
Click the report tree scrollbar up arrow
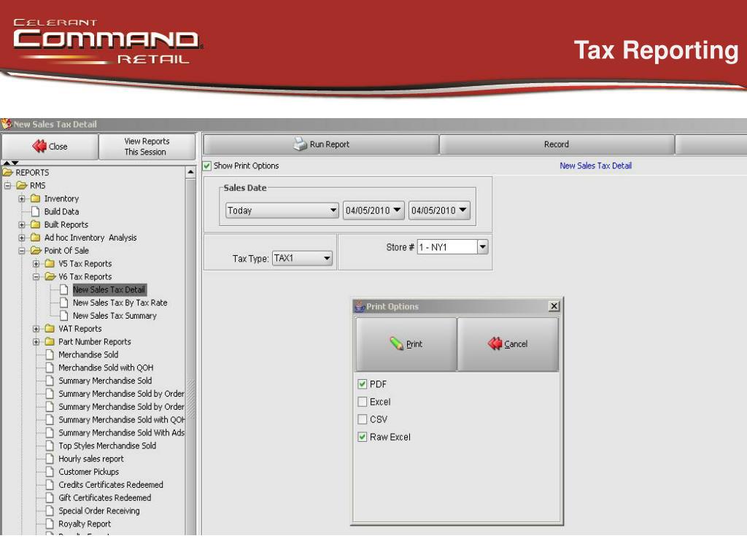(x=190, y=172)
